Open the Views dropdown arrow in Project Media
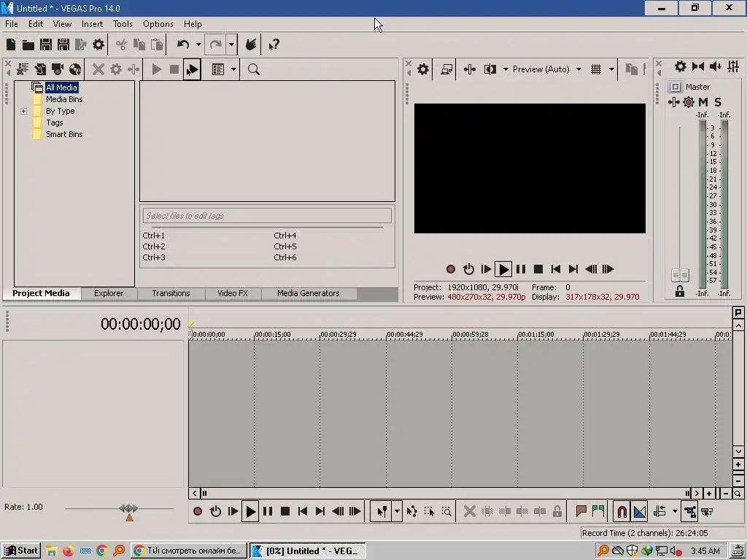Image resolution: width=747 pixels, height=560 pixels. pos(233,69)
